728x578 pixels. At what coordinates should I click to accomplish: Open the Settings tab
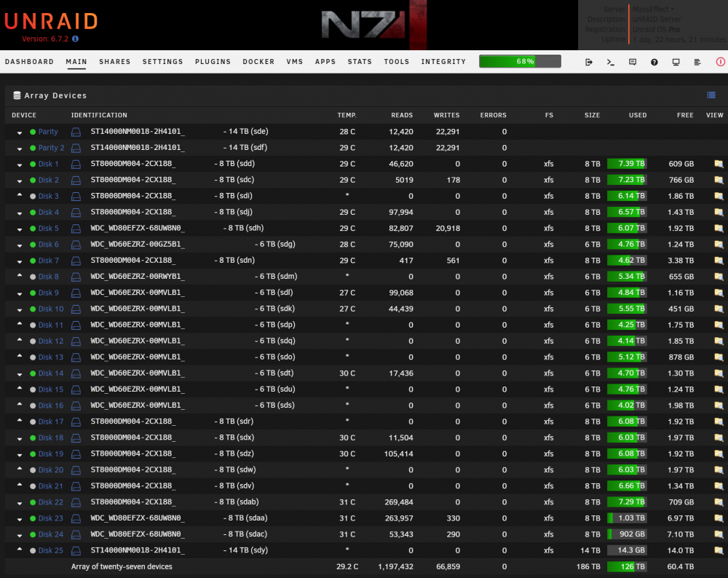tap(162, 62)
